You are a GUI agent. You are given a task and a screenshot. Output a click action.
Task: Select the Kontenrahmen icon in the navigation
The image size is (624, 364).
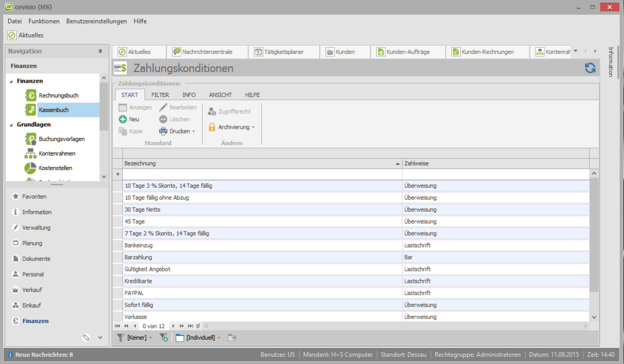(31, 154)
